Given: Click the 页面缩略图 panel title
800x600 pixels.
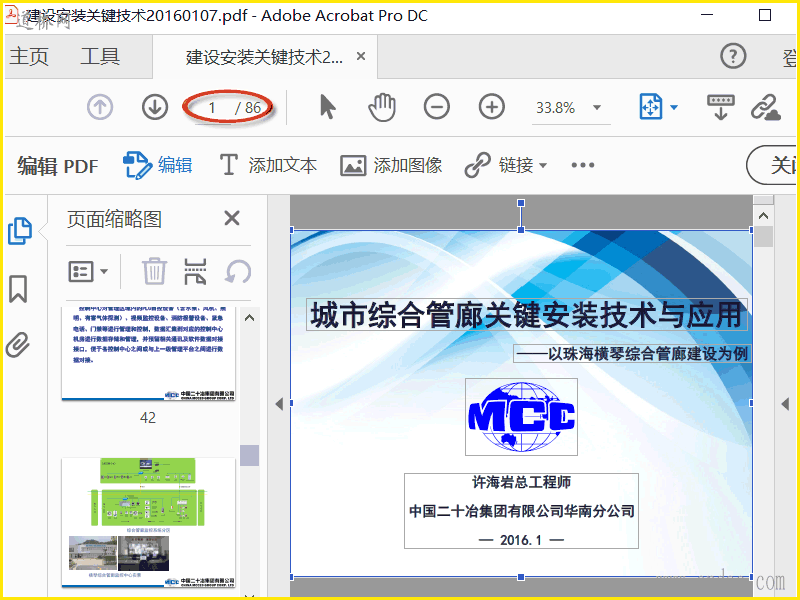Looking at the screenshot, I should point(114,219).
